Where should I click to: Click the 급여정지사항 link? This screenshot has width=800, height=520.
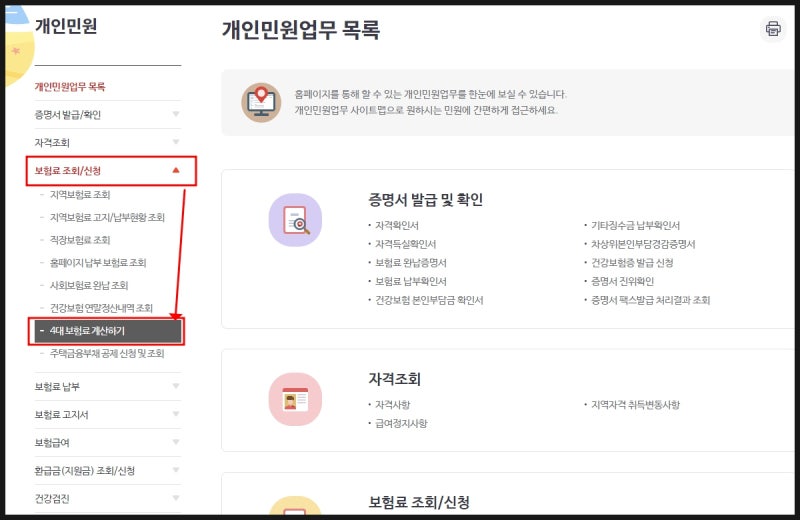401,423
